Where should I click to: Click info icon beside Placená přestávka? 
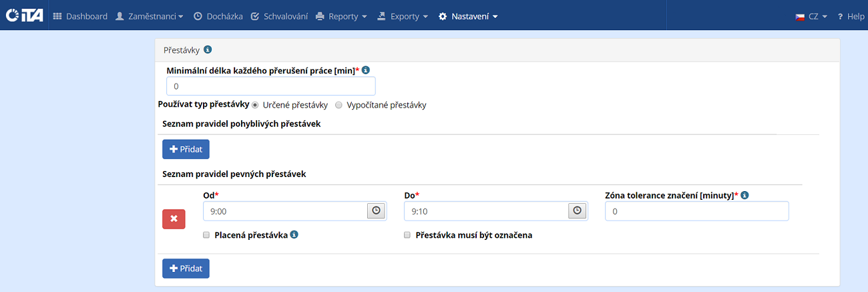point(294,235)
